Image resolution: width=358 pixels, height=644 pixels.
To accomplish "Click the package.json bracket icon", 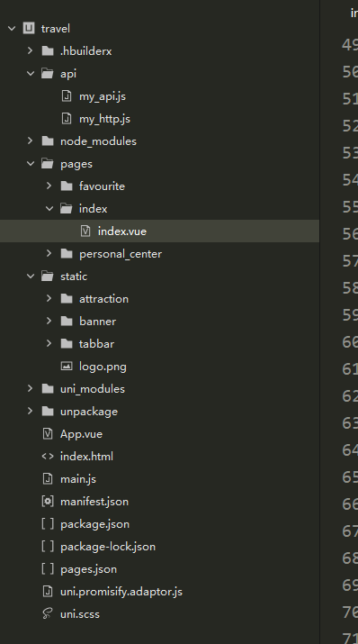I will pyautogui.click(x=48, y=524).
